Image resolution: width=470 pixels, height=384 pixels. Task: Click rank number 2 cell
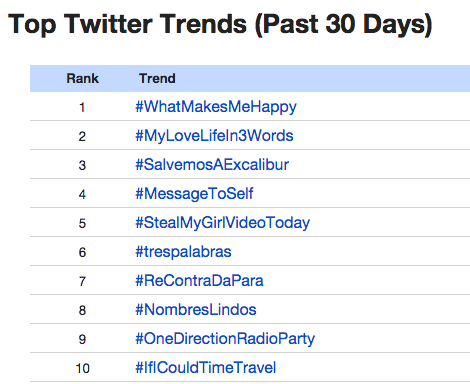tap(82, 136)
